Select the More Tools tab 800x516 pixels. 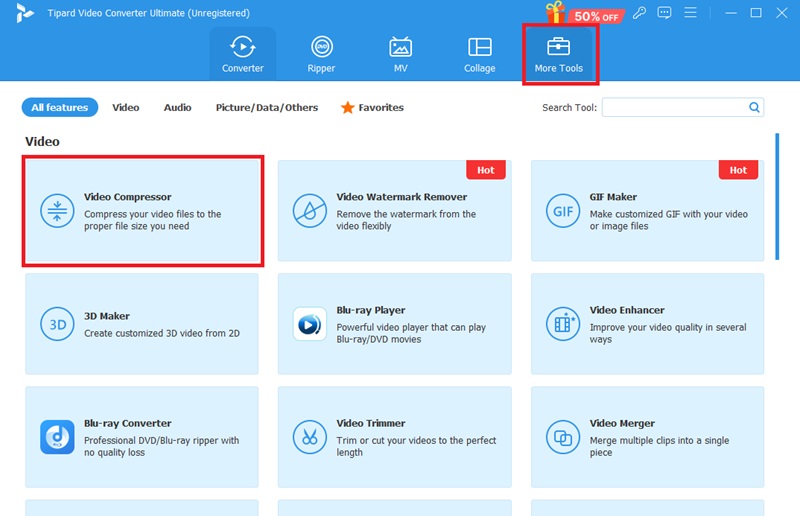point(559,54)
